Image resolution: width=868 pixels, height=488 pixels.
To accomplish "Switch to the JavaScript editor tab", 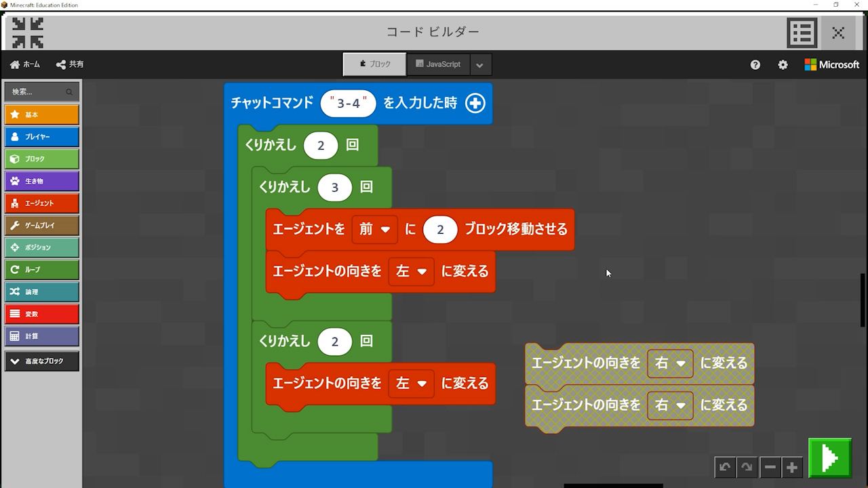I will tap(438, 64).
